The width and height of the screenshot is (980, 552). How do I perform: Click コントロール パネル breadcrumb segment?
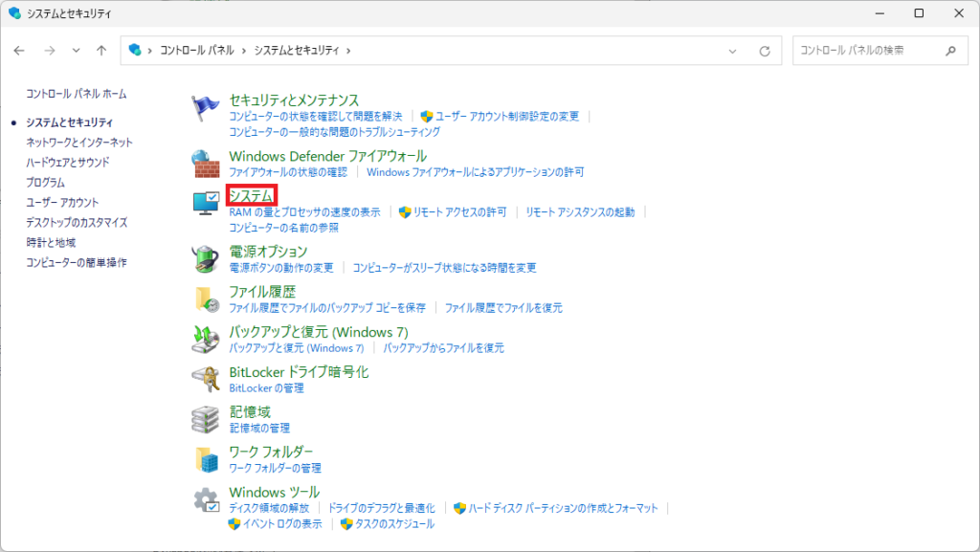197,50
